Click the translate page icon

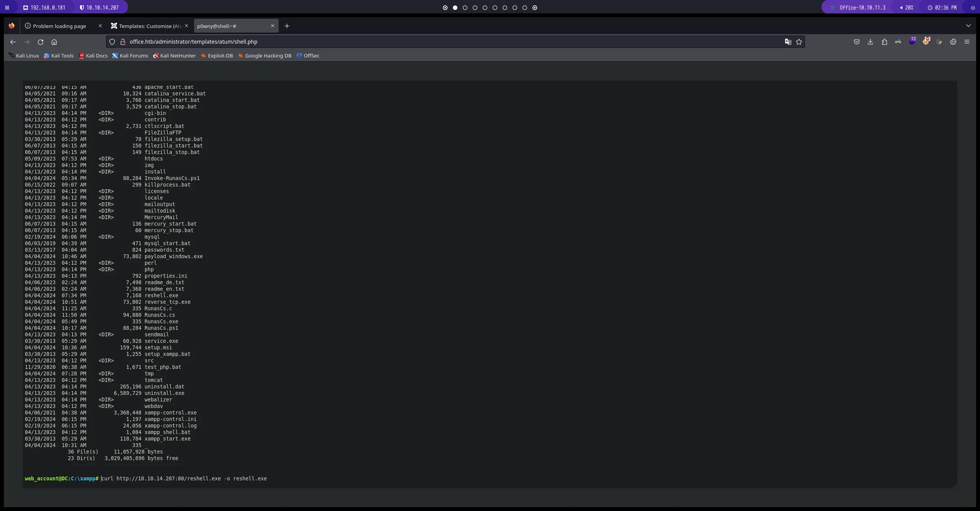(x=788, y=42)
